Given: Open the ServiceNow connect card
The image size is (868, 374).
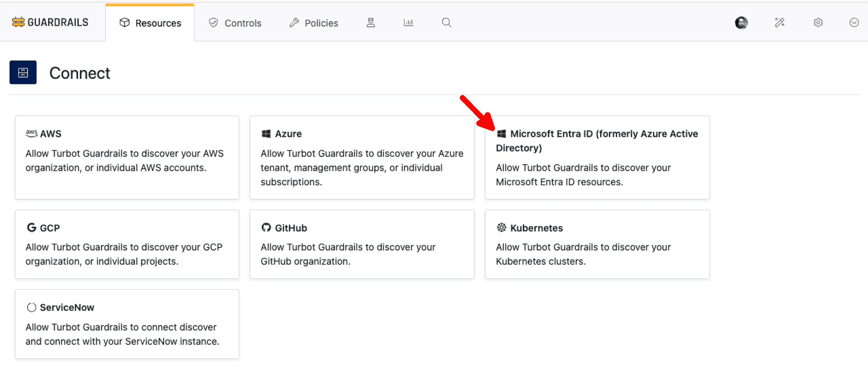Looking at the screenshot, I should 127,324.
